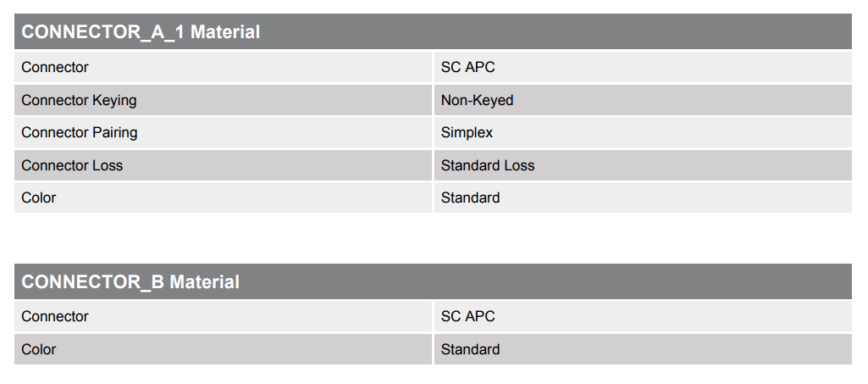Click the Connector Pairing label

(80, 132)
